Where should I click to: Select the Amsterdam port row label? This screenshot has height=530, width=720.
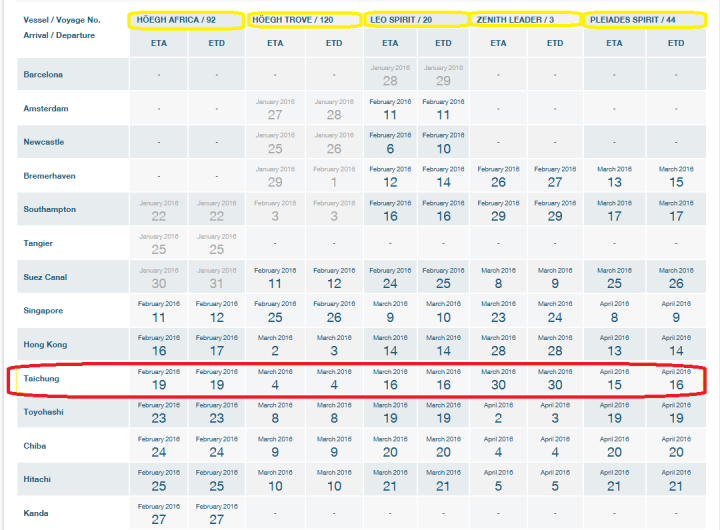(46, 108)
